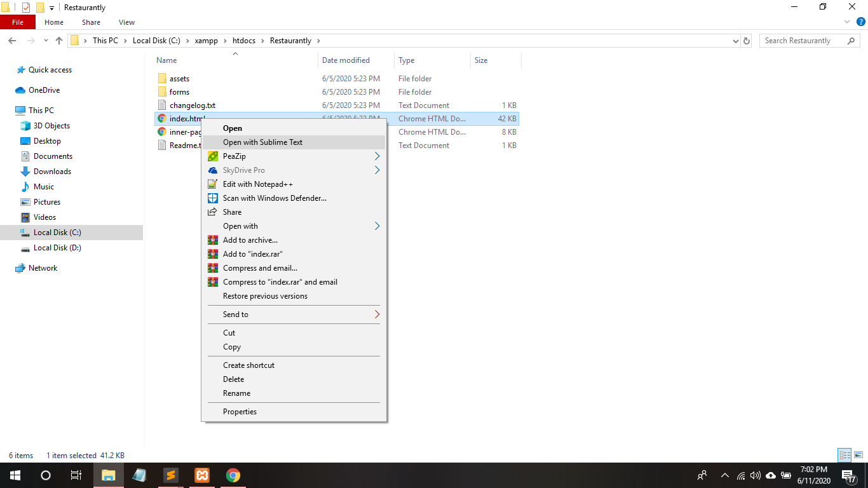This screenshot has width=868, height=488.
Task: Launch Sublime Text from the taskbar
Action: 170,475
